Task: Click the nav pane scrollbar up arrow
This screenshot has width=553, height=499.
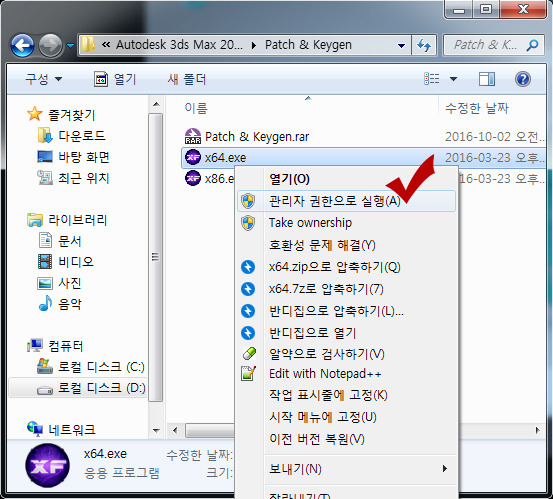Action: coord(156,104)
